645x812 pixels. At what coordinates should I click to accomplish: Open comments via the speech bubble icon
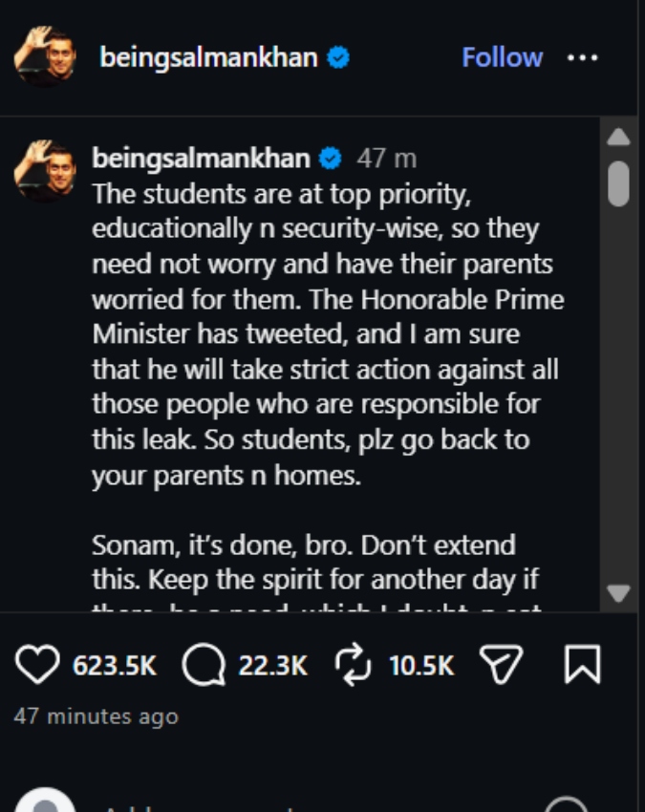pos(204,665)
